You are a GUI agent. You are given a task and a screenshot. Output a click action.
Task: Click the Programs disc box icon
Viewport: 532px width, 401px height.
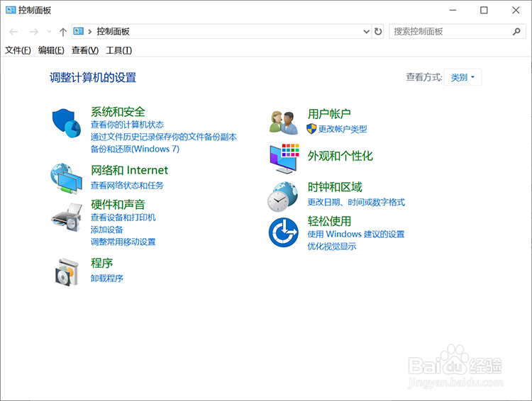(x=67, y=272)
